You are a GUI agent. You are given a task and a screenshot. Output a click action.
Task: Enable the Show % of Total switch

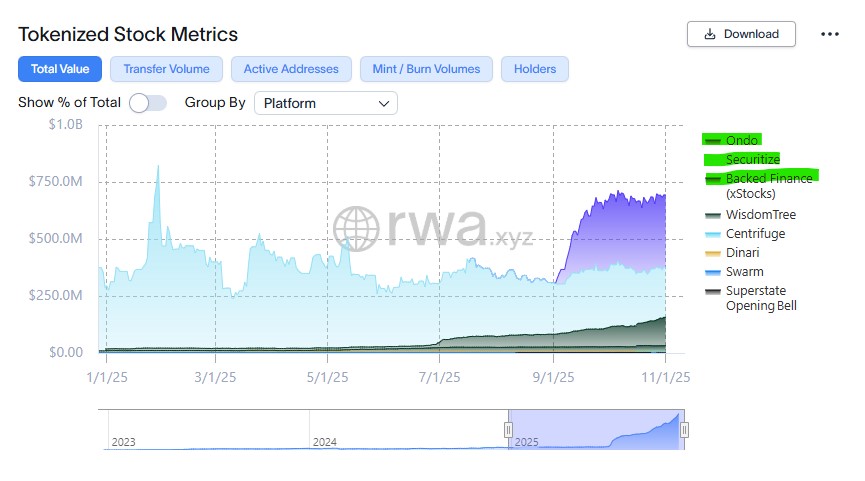click(147, 103)
